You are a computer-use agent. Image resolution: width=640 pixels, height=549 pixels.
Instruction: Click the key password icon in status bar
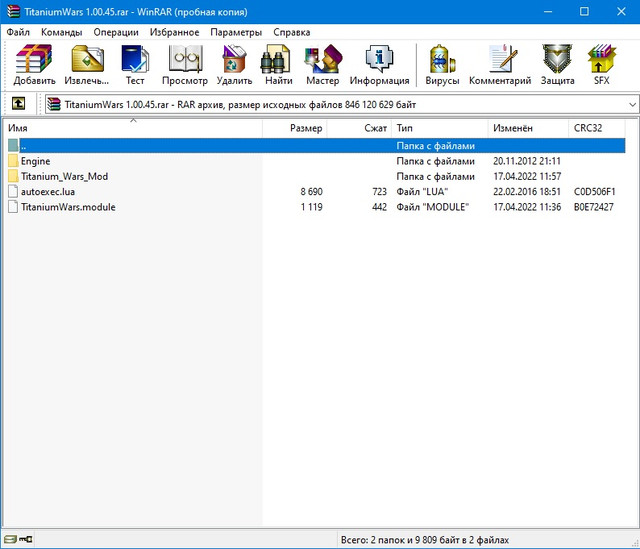[26, 540]
